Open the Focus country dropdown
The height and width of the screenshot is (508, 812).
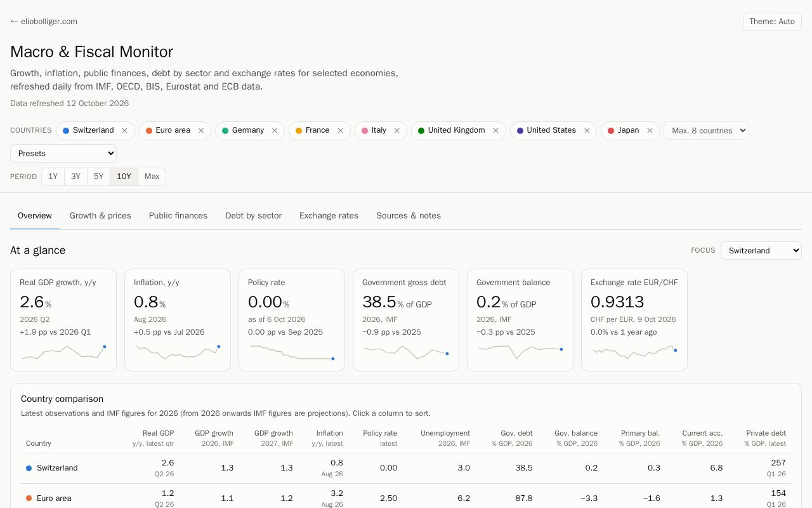point(761,250)
